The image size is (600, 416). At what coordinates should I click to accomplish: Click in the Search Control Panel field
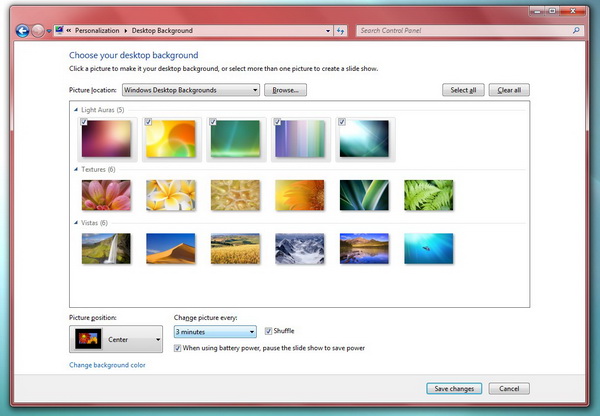tap(460, 31)
